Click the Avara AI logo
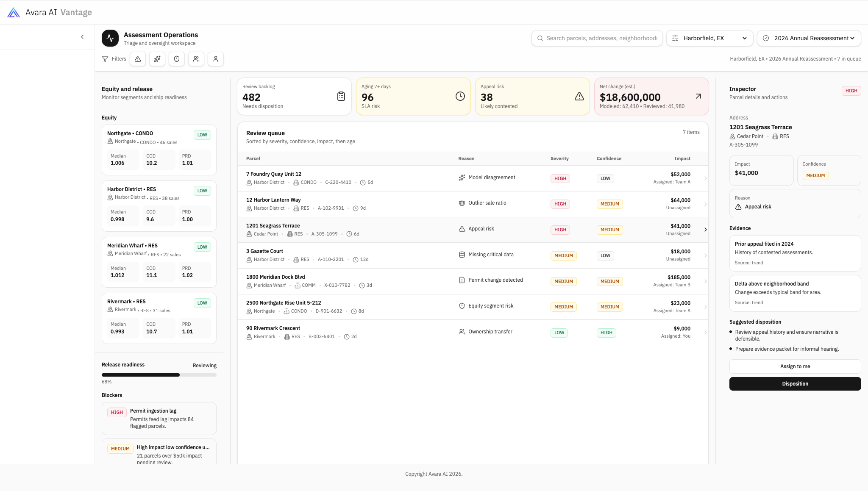868x491 pixels. click(x=14, y=12)
